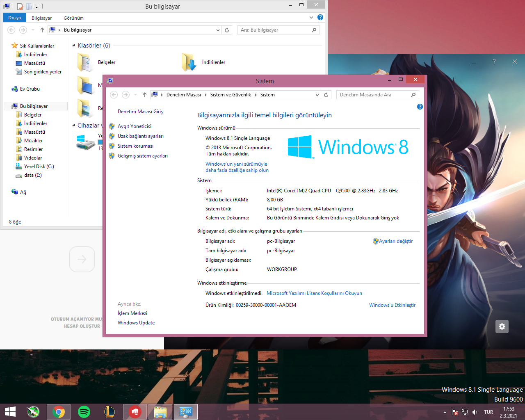Select Son gidilen yerler in sidebar
Viewport: 525px width, 420px height.
[x=39, y=72]
